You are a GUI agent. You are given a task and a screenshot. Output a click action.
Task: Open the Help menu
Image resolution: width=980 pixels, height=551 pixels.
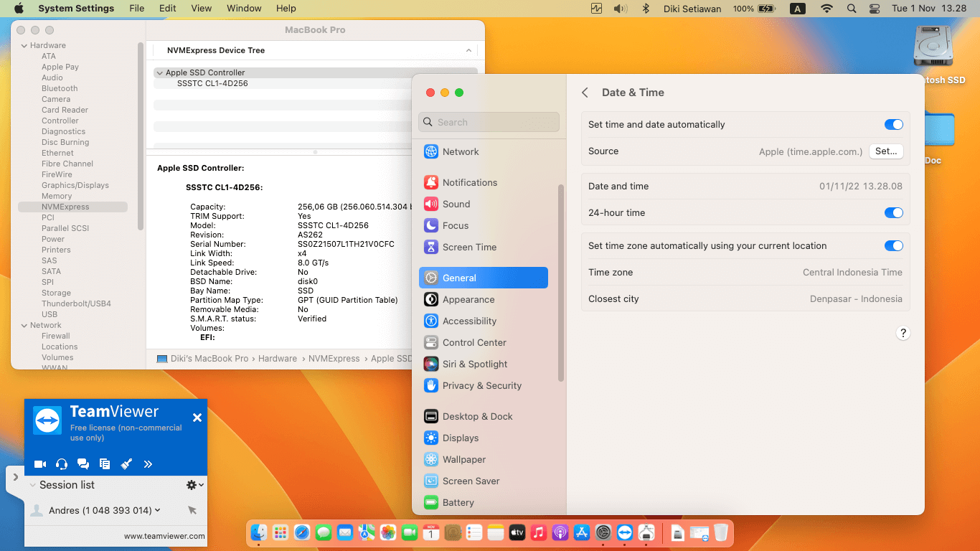pos(286,9)
